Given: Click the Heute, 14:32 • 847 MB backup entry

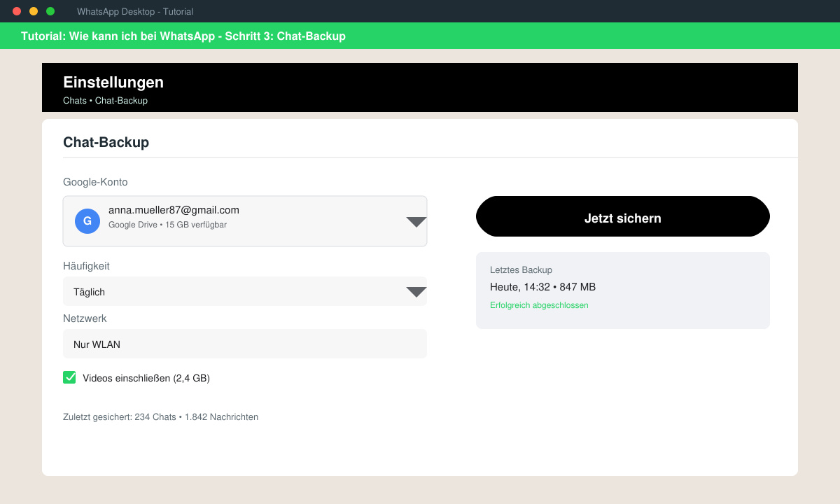Looking at the screenshot, I should tap(542, 287).
